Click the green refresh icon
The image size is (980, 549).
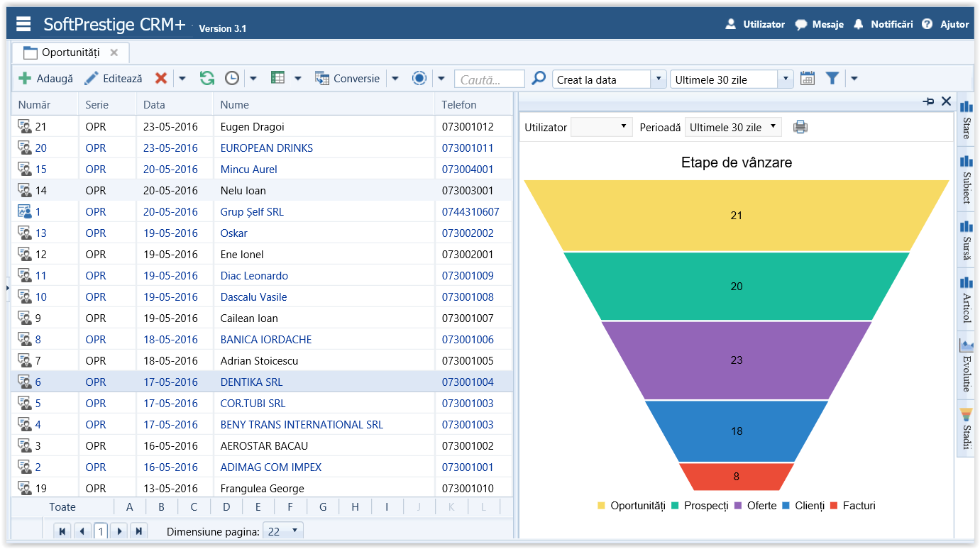click(x=207, y=79)
